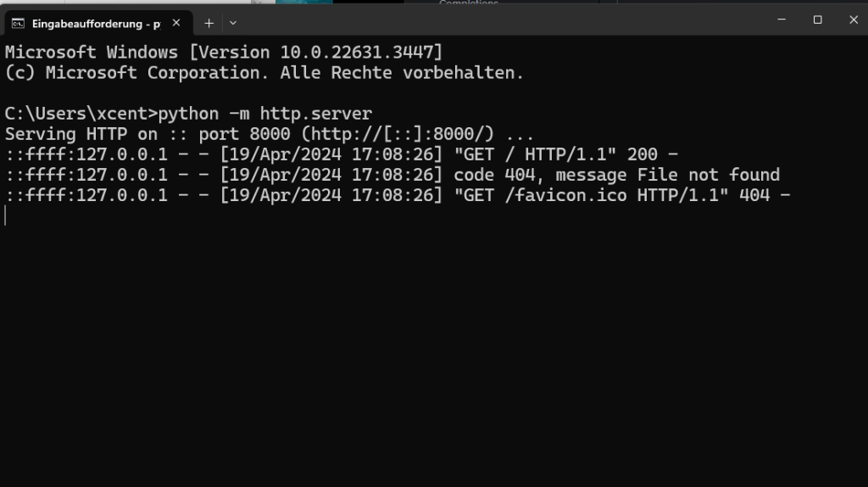
Task: Click the GET / HTTP/1.1 200 log line
Action: [342, 154]
